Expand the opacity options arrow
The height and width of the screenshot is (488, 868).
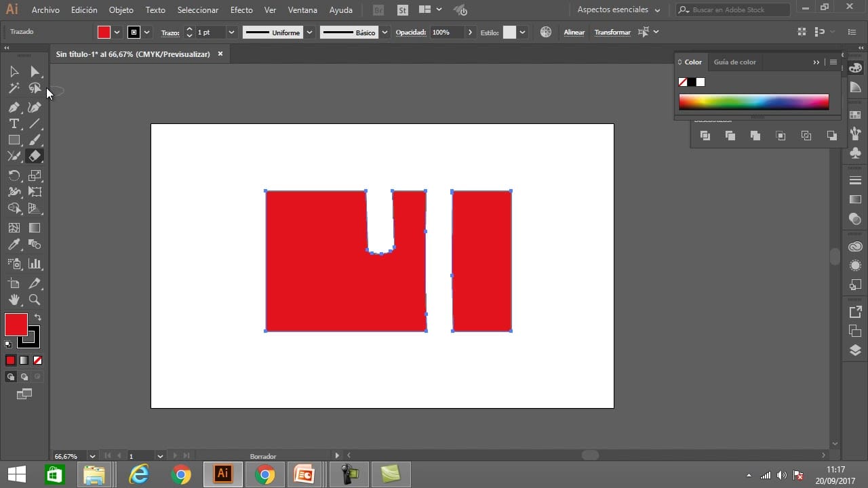[470, 32]
